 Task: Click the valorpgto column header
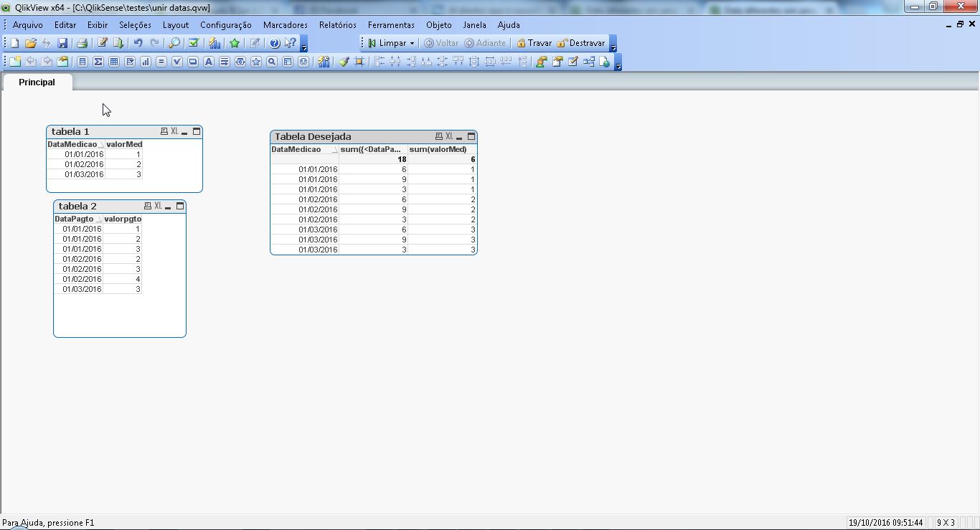click(123, 219)
